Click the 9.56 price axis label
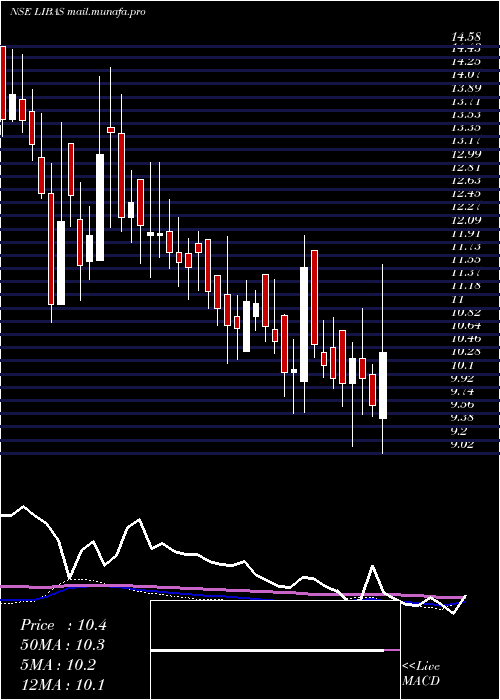This screenshot has height=700, width=500. coord(462,404)
